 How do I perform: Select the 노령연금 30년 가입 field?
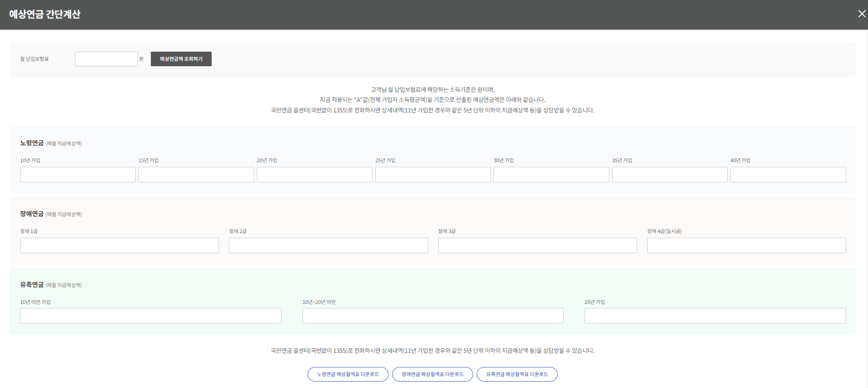click(551, 175)
